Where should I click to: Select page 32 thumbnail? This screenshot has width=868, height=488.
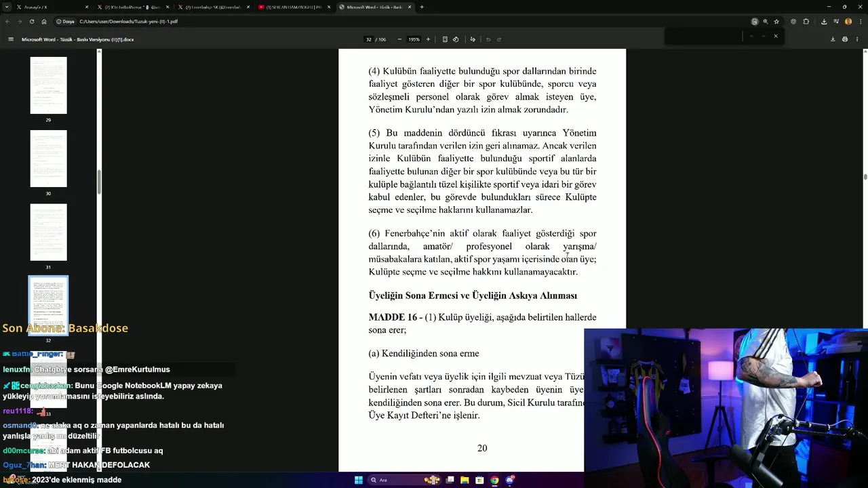(48, 305)
